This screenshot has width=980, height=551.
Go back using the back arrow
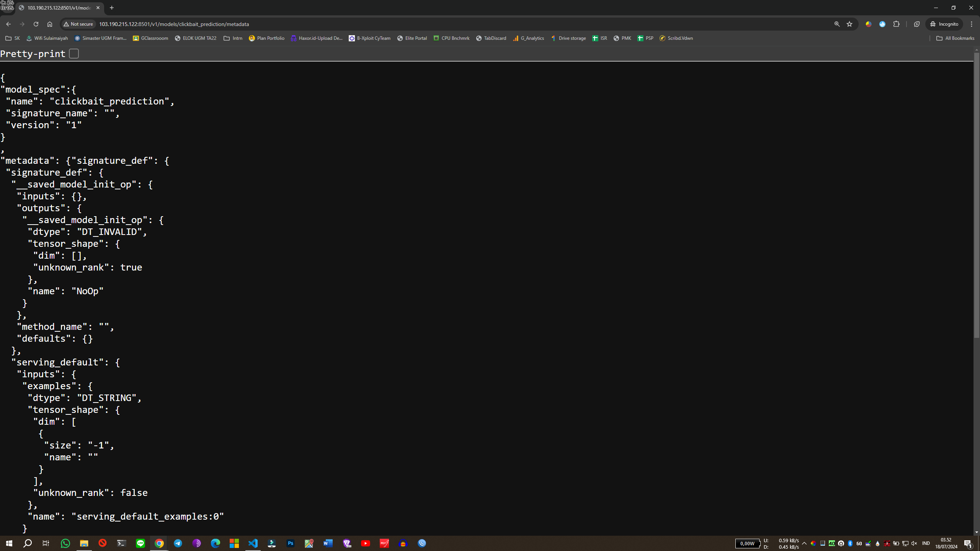click(x=8, y=24)
